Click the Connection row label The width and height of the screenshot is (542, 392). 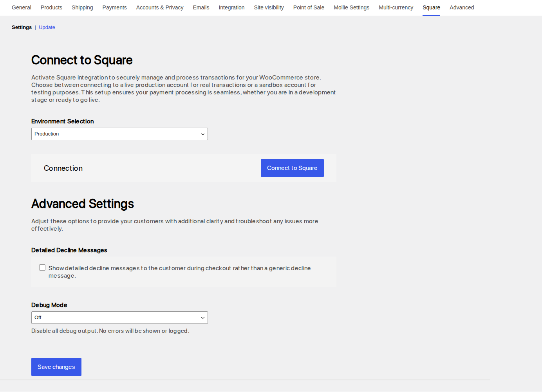pos(63,168)
